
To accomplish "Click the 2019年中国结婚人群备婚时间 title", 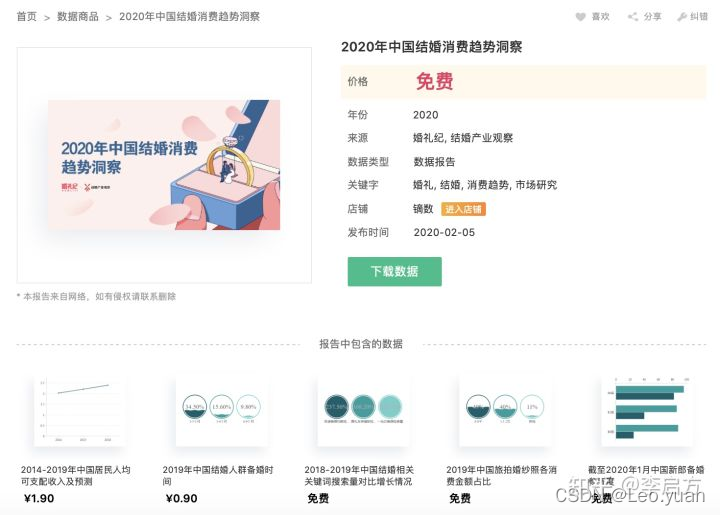I will tap(218, 476).
